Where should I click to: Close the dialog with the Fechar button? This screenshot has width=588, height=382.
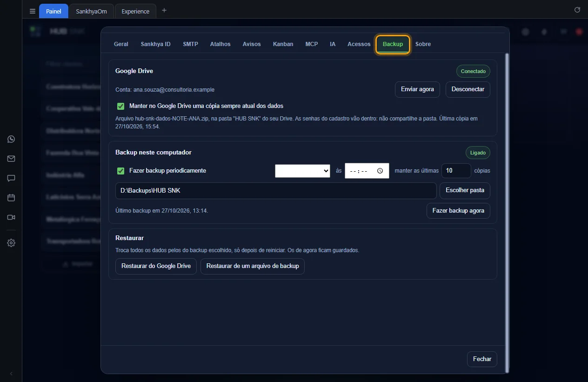point(482,359)
